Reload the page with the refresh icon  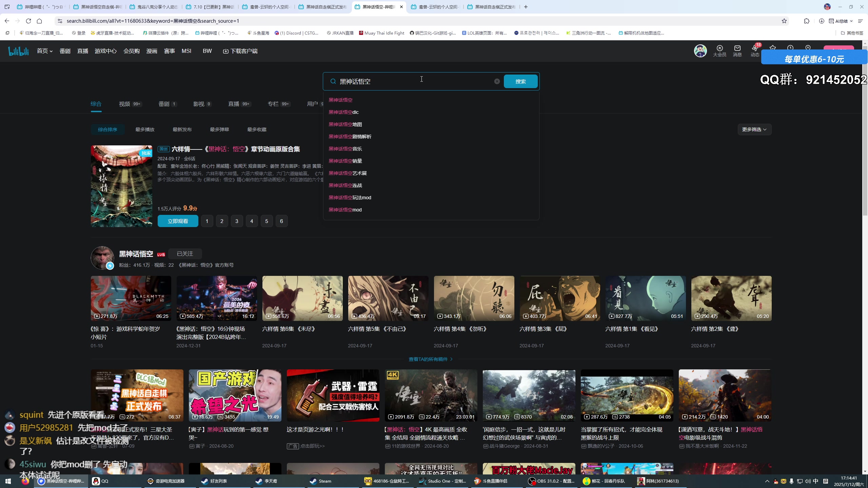[28, 21]
